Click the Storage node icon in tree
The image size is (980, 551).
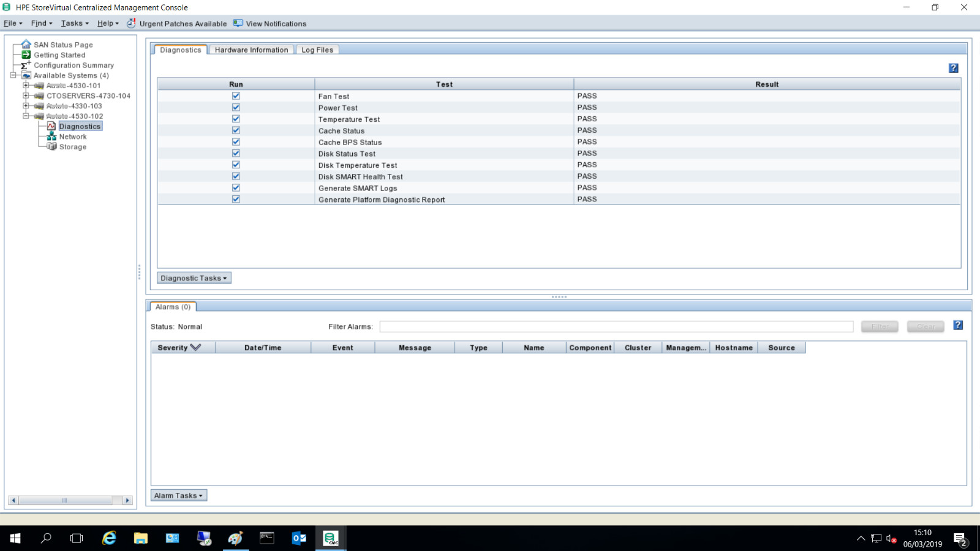click(x=51, y=146)
